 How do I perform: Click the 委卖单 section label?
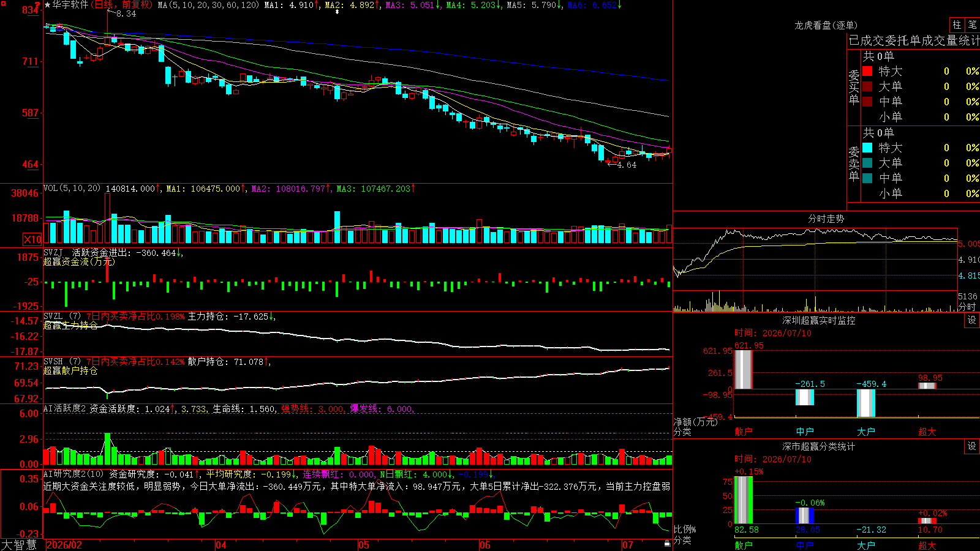(x=854, y=163)
